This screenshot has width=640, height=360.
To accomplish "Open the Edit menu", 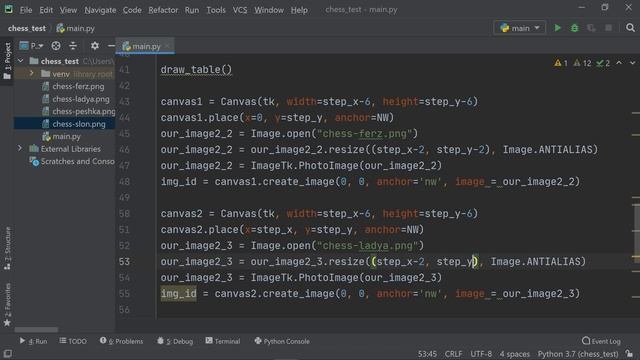I will pyautogui.click(x=46, y=10).
